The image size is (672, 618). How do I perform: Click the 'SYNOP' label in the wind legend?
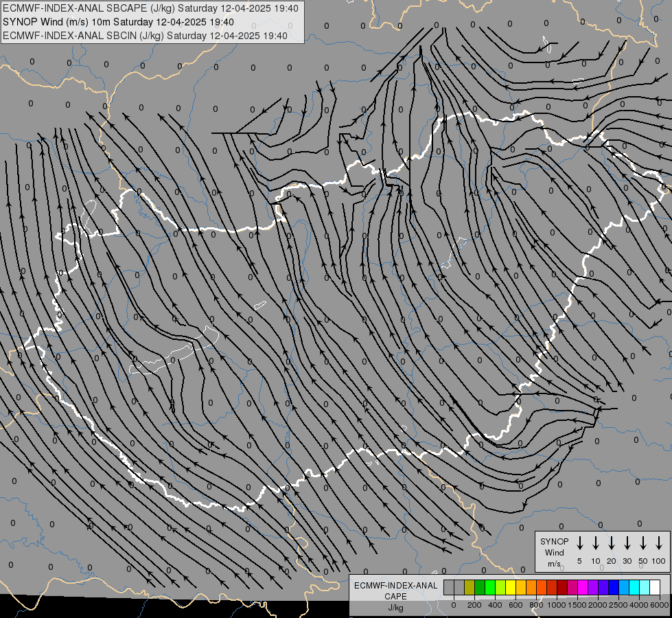coord(554,541)
